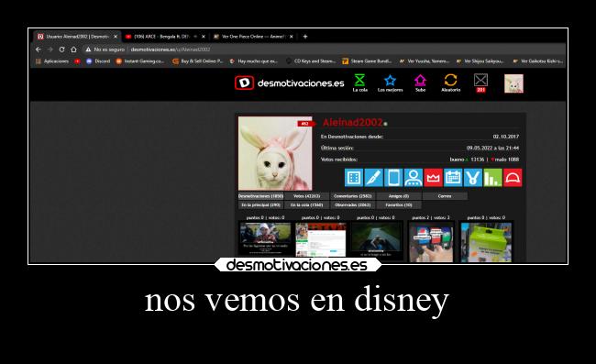The height and width of the screenshot is (364, 596).
Task: Select the Favoritos (10) tab
Action: 398,205
